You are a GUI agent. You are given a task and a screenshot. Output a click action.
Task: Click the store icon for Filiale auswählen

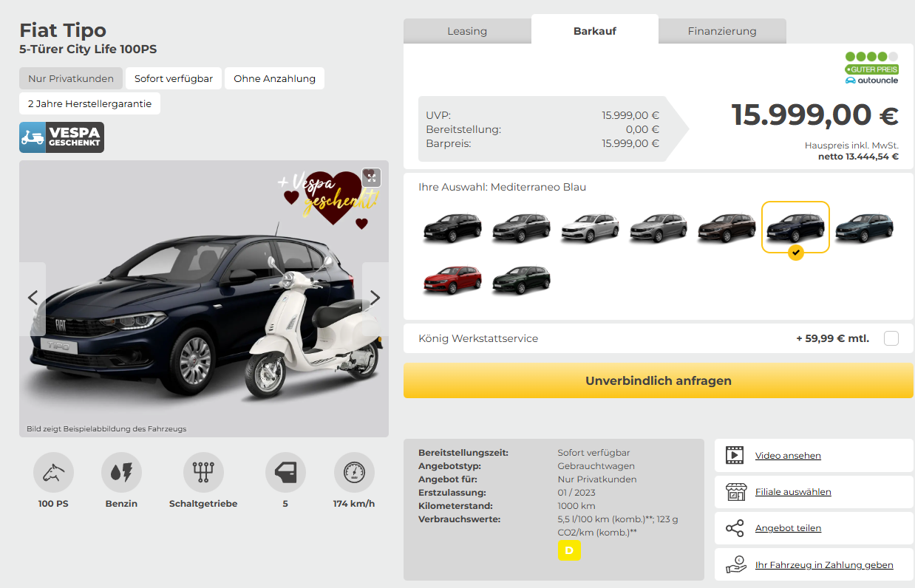click(x=735, y=492)
